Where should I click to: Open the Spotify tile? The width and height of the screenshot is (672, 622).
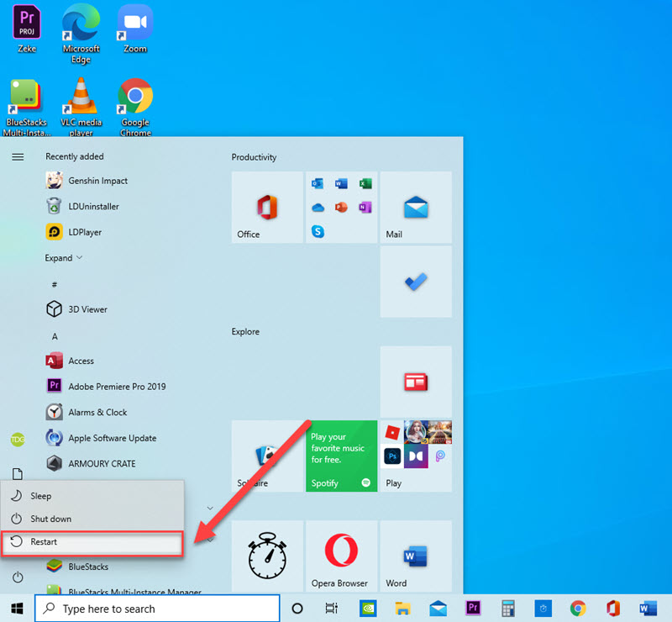point(341,456)
